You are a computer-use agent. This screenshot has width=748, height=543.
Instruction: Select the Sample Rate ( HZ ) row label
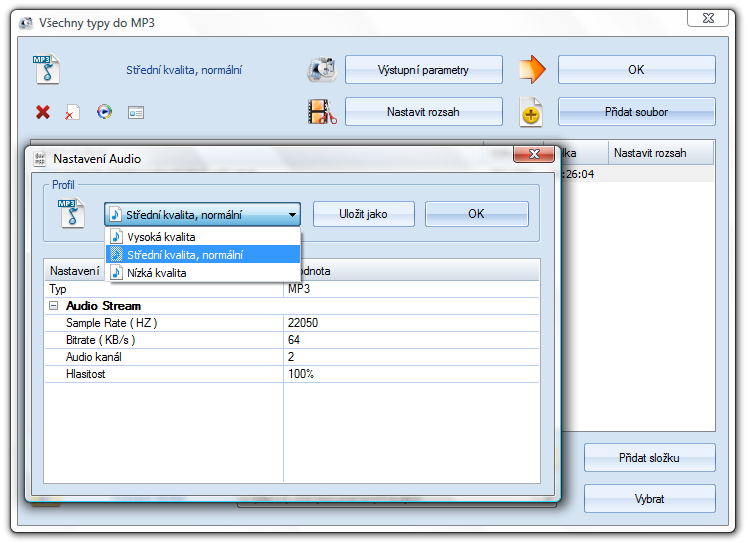(112, 323)
